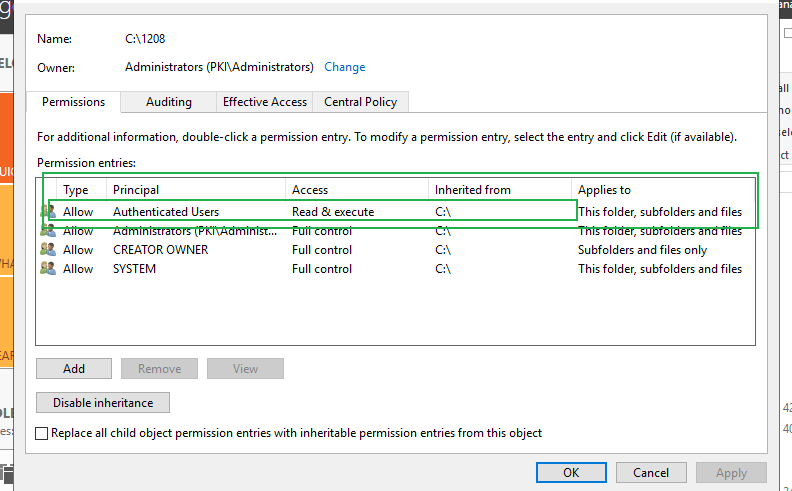
Task: Select the SYSTEM Full control entry
Action: (x=320, y=269)
